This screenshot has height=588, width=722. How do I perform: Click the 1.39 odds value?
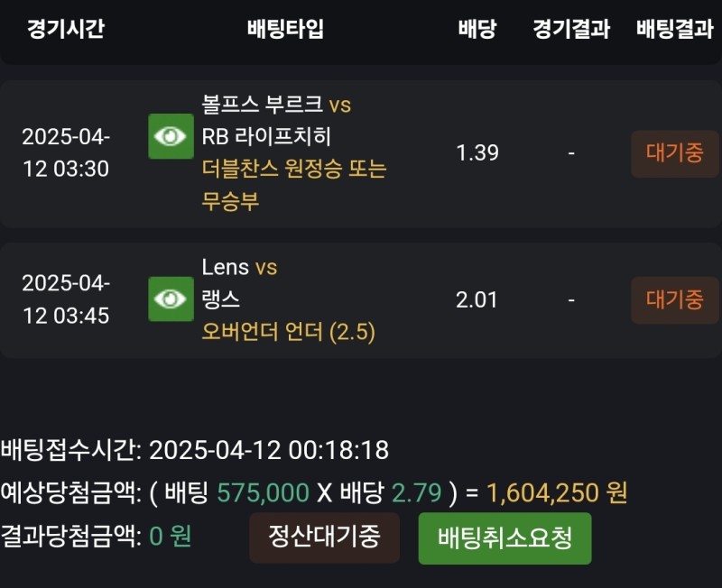tap(477, 153)
